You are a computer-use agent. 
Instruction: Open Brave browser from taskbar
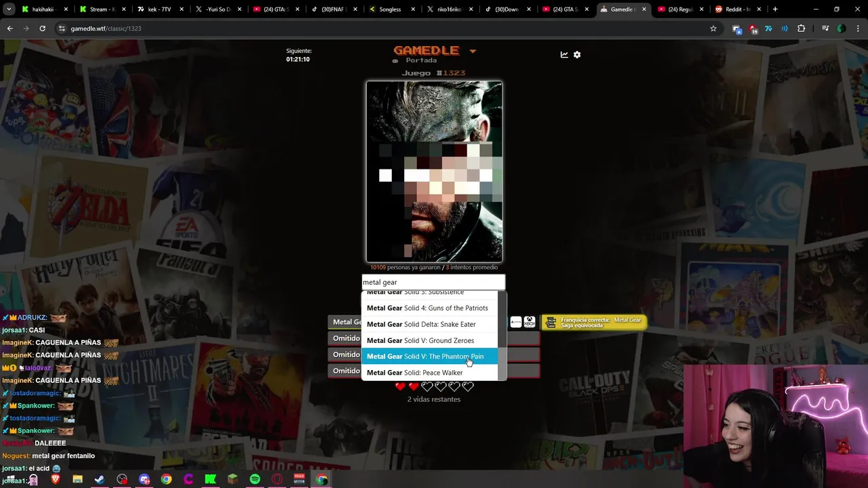pyautogui.click(x=55, y=479)
